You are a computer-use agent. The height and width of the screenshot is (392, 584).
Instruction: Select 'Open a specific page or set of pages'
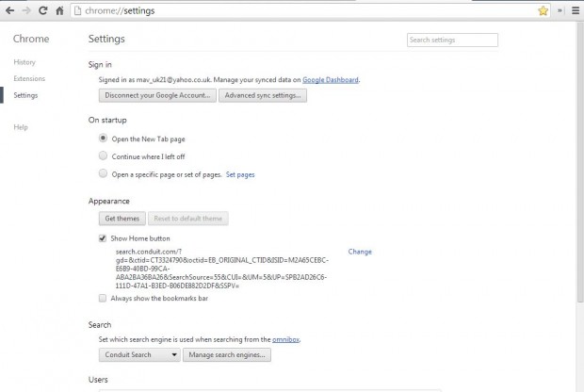pos(104,173)
